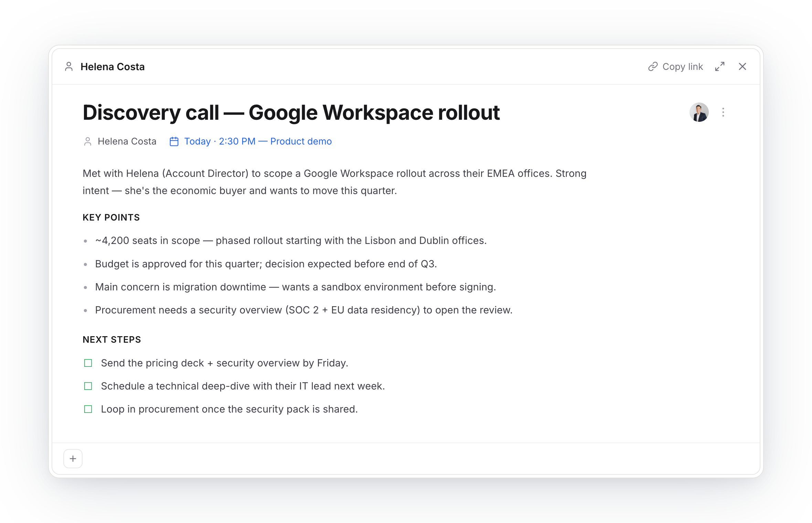Click the intro paragraph 'Met with Helena (Account Director)'
Screen dimensions: 812x523
[334, 182]
